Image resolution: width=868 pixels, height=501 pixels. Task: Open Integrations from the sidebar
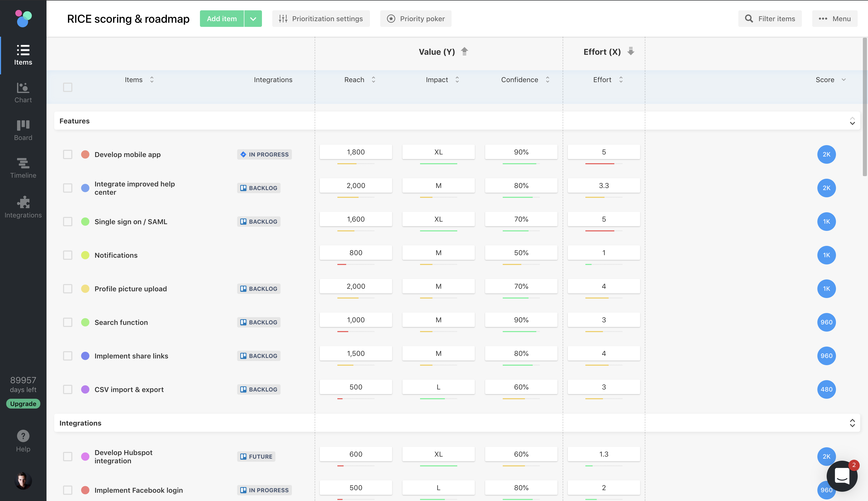[23, 207]
